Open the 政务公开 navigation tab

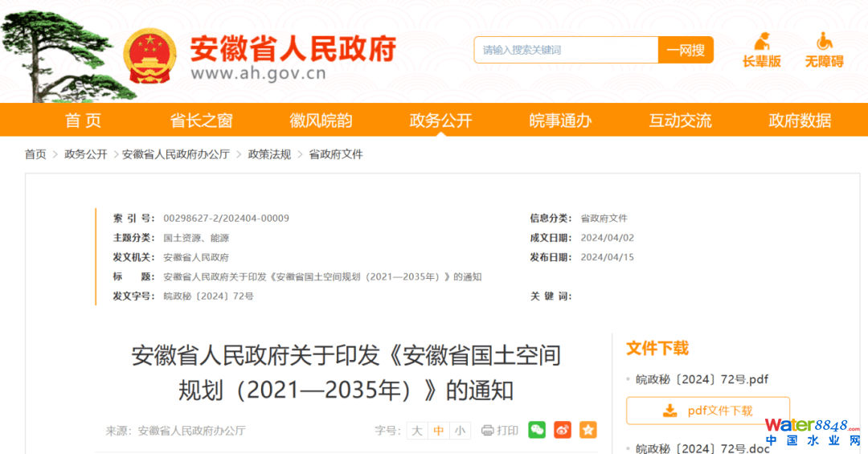click(x=440, y=121)
